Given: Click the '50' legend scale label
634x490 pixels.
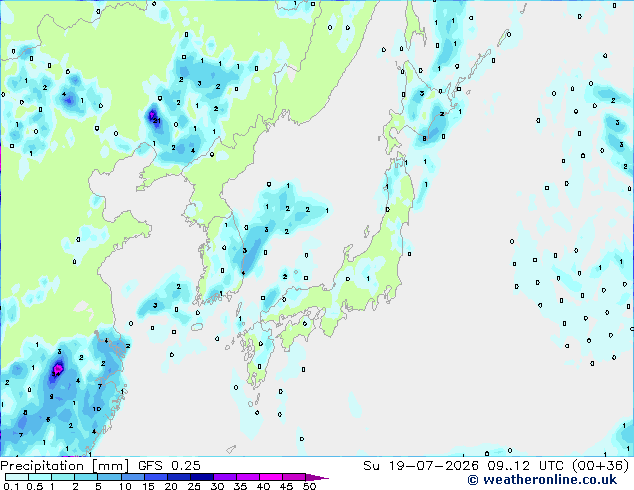Looking at the screenshot, I should (309, 486).
